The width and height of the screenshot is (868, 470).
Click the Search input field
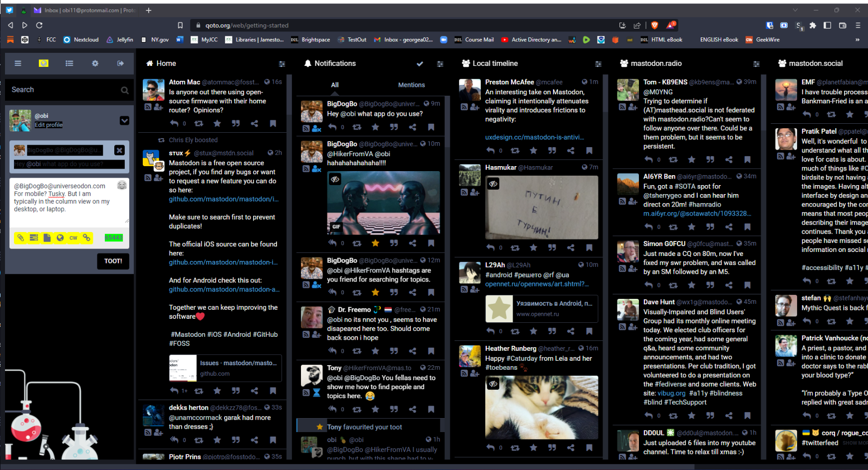point(65,90)
